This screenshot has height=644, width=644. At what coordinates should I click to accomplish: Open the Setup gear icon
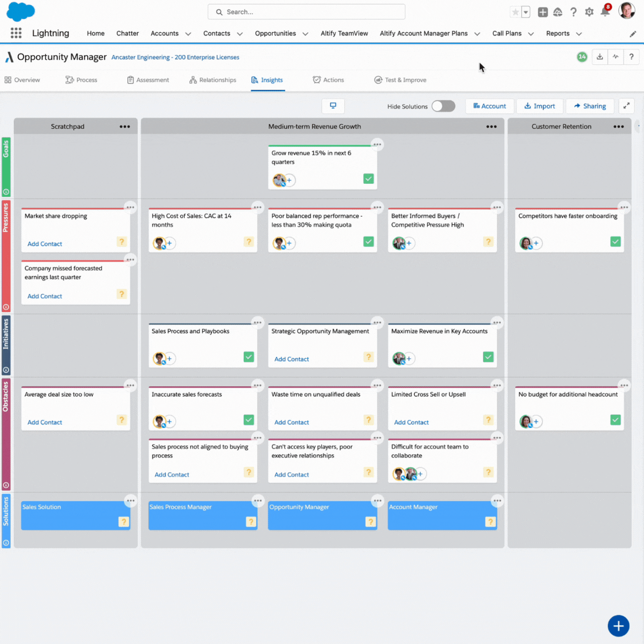(589, 12)
